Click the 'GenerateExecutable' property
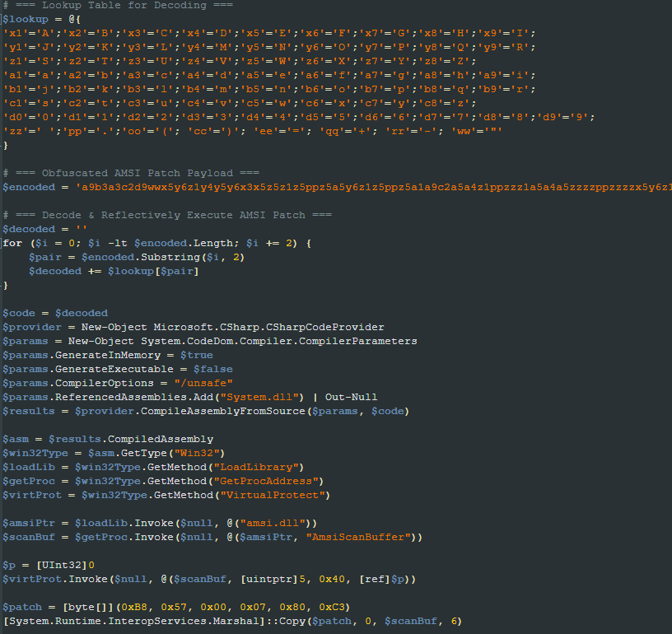The width and height of the screenshot is (672, 634). pyautogui.click(x=114, y=369)
